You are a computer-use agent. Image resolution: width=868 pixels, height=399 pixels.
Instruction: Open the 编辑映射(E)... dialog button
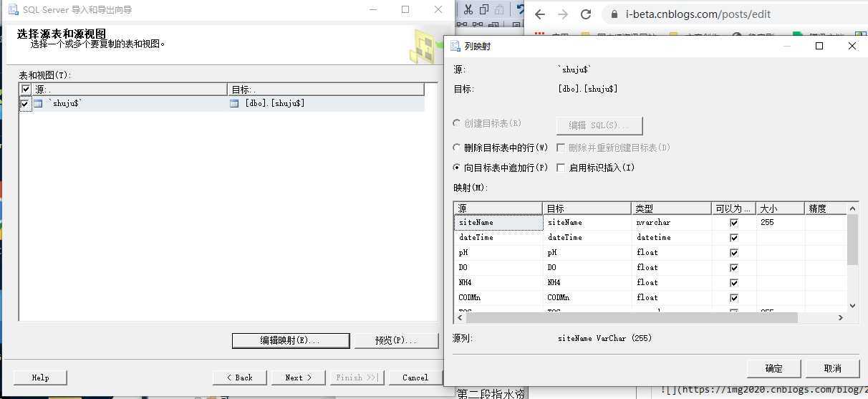pos(291,340)
